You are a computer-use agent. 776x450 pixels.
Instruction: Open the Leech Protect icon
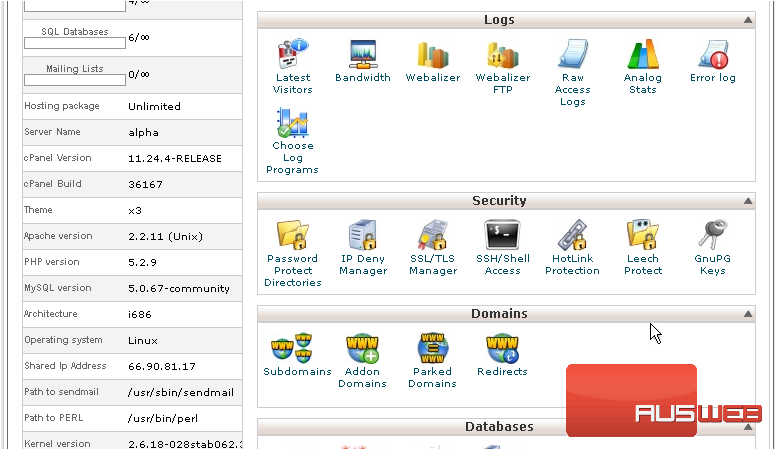[x=643, y=235]
